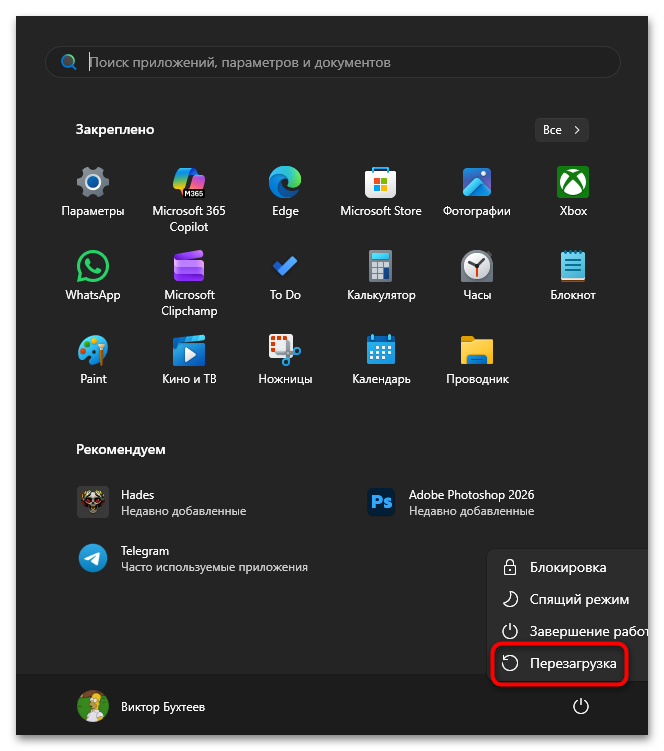Show all apps with Все button
The height and width of the screenshot is (751, 664).
click(561, 130)
